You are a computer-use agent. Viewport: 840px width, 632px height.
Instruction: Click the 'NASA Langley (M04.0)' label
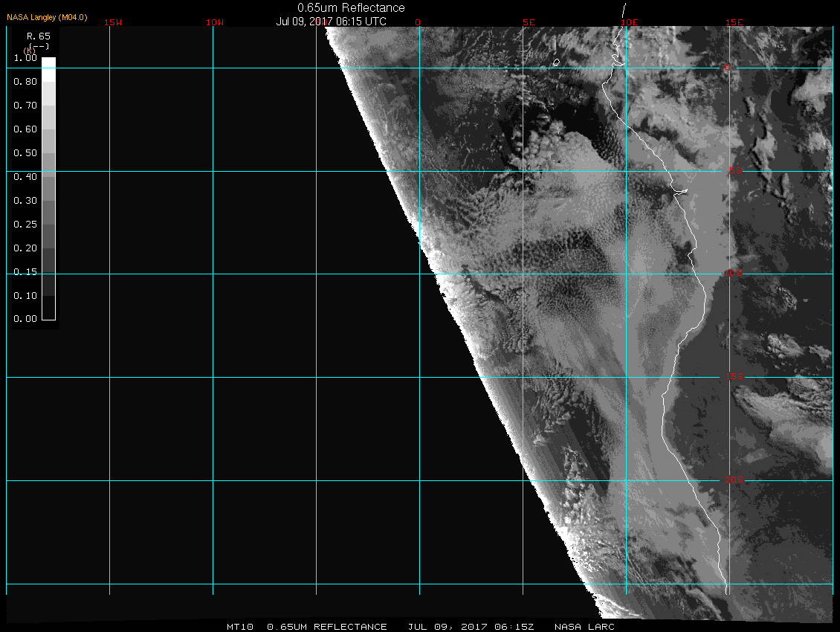click(47, 18)
